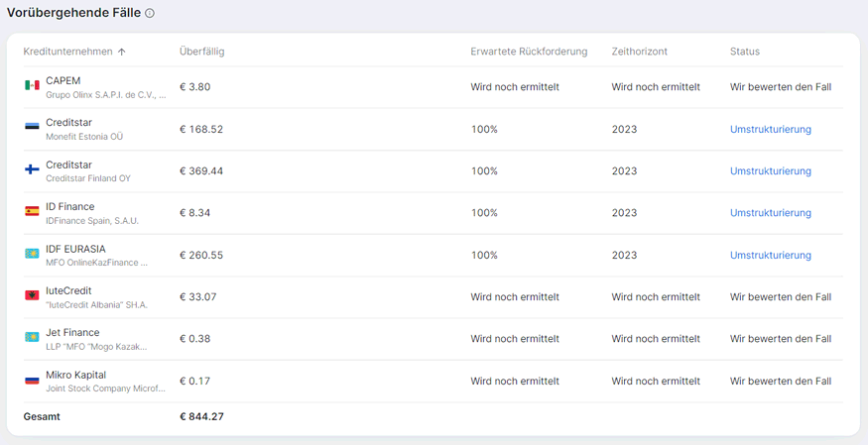Select the IuteCredit company name
Screen dimensions: 868x445
pyautogui.click(x=68, y=290)
